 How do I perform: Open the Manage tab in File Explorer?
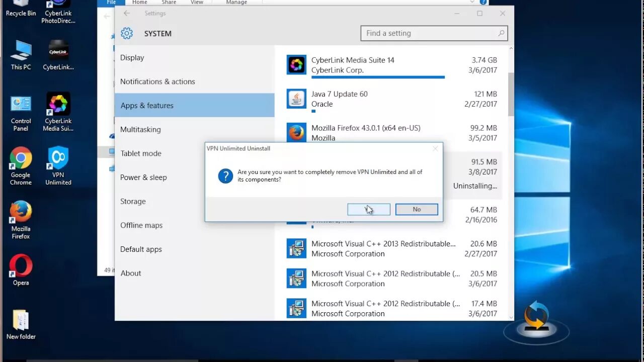(236, 3)
